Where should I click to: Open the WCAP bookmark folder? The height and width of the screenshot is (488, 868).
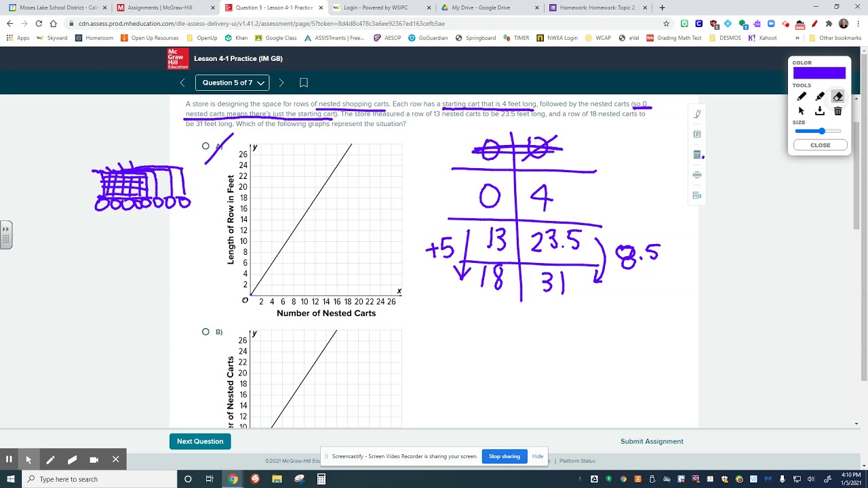598,38
